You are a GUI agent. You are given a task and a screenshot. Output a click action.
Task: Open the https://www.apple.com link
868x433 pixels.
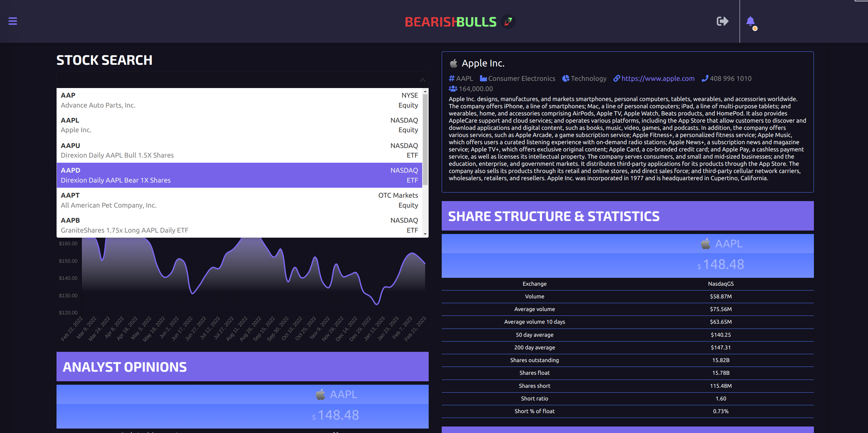click(658, 78)
